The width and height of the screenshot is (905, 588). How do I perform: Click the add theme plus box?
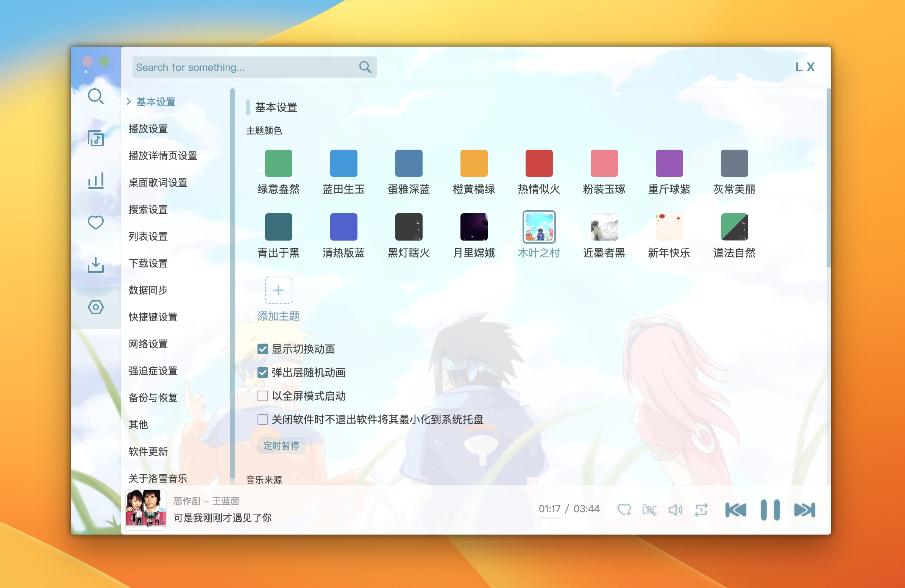(x=278, y=290)
